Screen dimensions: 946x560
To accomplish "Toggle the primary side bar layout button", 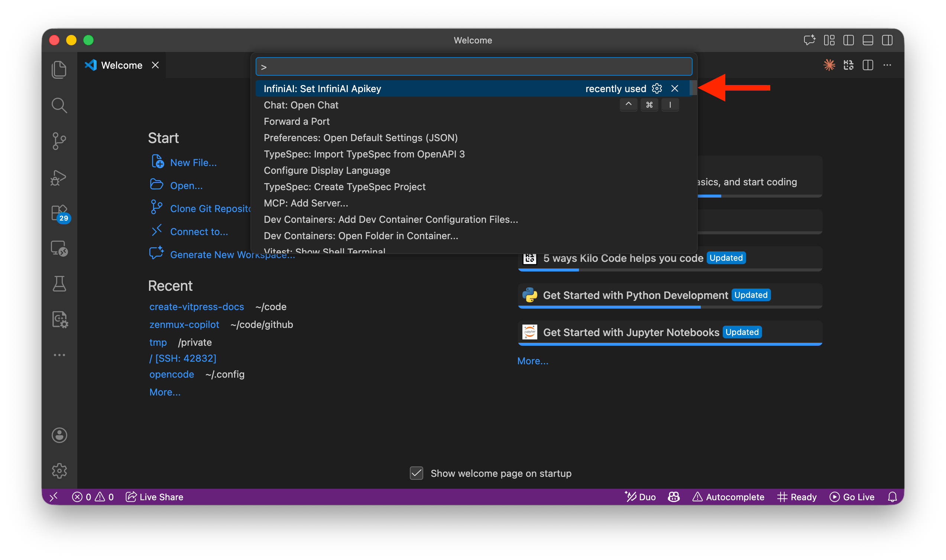I will [x=849, y=40].
